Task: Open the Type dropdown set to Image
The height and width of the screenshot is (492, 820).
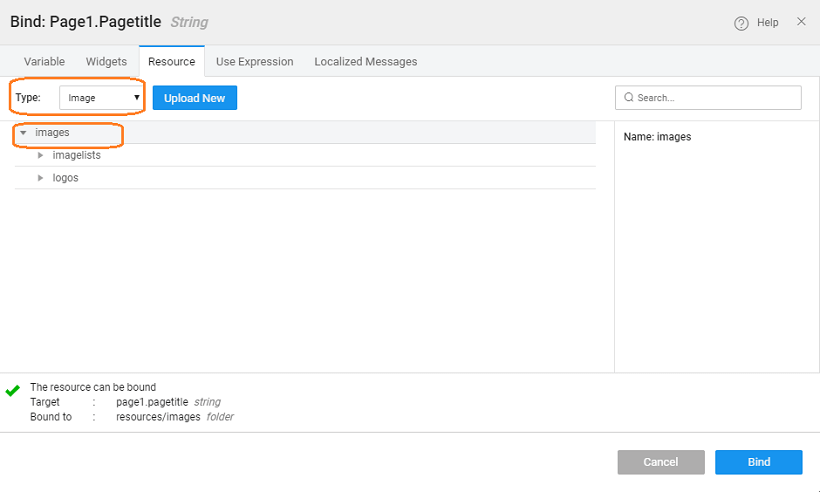Action: 101,98
